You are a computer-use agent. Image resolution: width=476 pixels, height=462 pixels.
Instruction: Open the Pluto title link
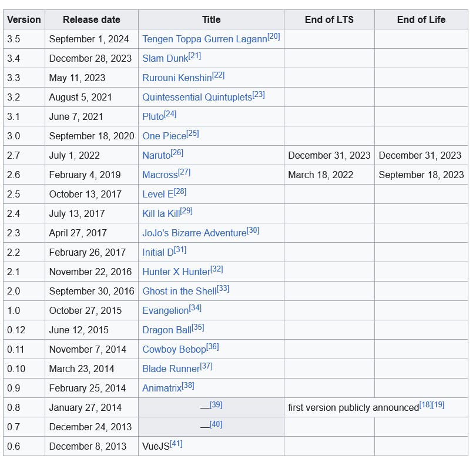tap(153, 117)
